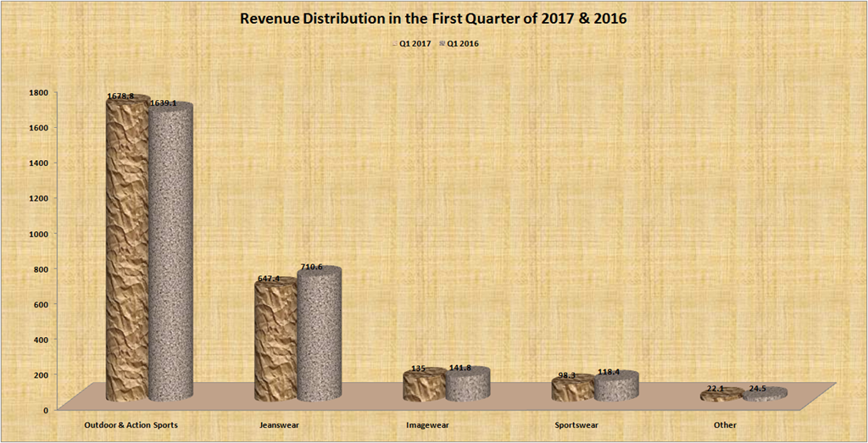
Task: Click the Other Q1 2017 cylinder
Action: pos(721,395)
